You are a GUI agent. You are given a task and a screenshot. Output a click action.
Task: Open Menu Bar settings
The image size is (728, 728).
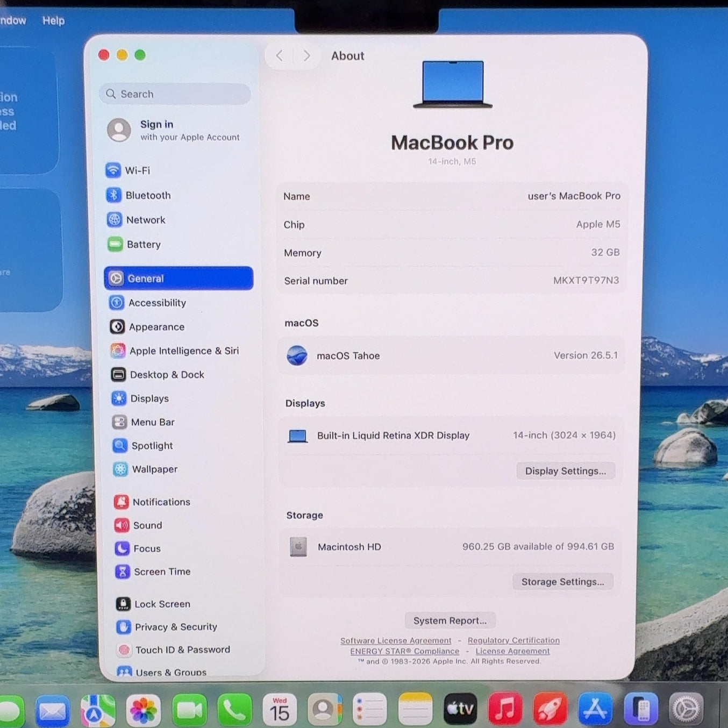pyautogui.click(x=143, y=422)
